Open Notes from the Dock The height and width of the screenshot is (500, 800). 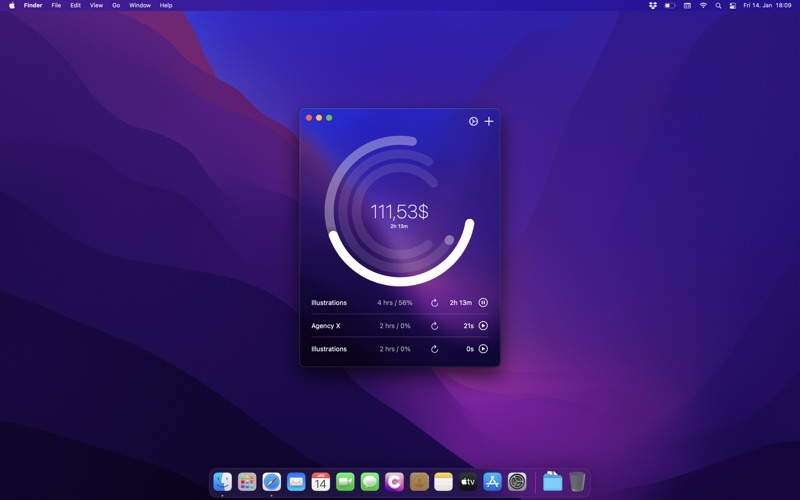(x=443, y=481)
